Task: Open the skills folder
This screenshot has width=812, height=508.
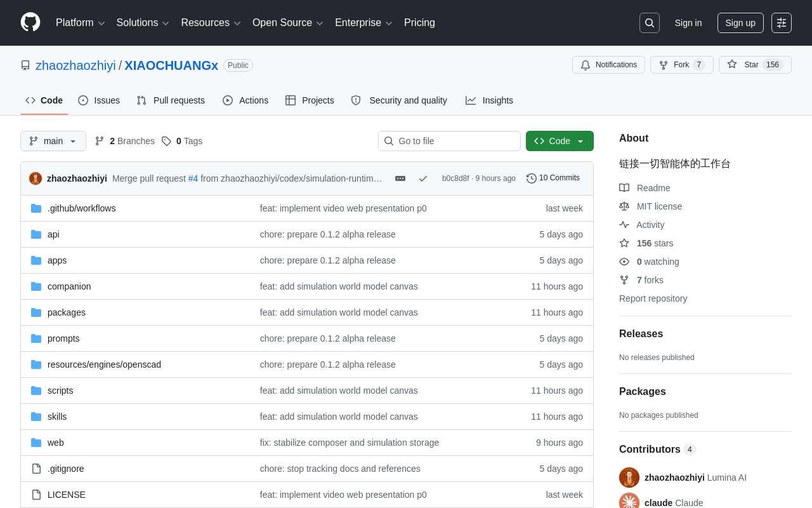Action: coord(57,417)
